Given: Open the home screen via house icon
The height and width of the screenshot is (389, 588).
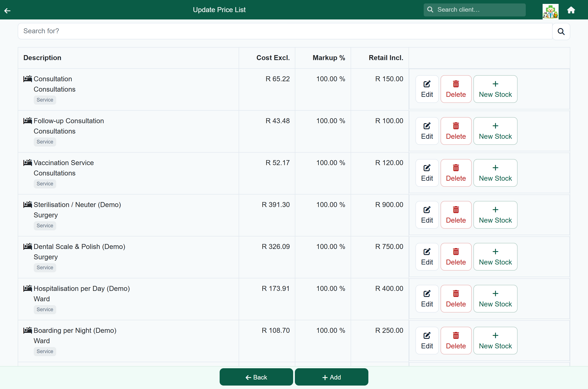Looking at the screenshot, I should click(x=571, y=10).
